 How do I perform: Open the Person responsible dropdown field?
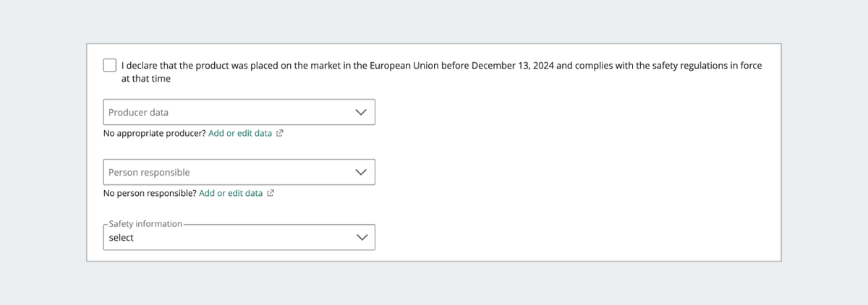tap(239, 172)
